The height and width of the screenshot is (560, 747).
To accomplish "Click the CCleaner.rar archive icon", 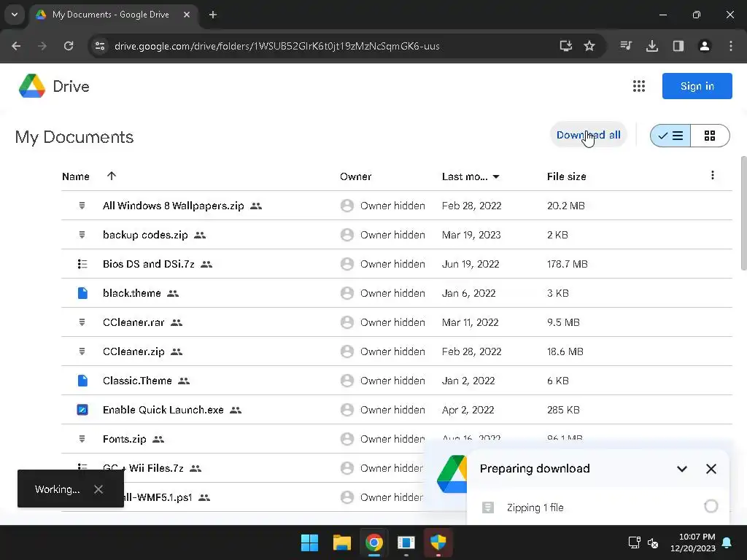I will pos(82,322).
